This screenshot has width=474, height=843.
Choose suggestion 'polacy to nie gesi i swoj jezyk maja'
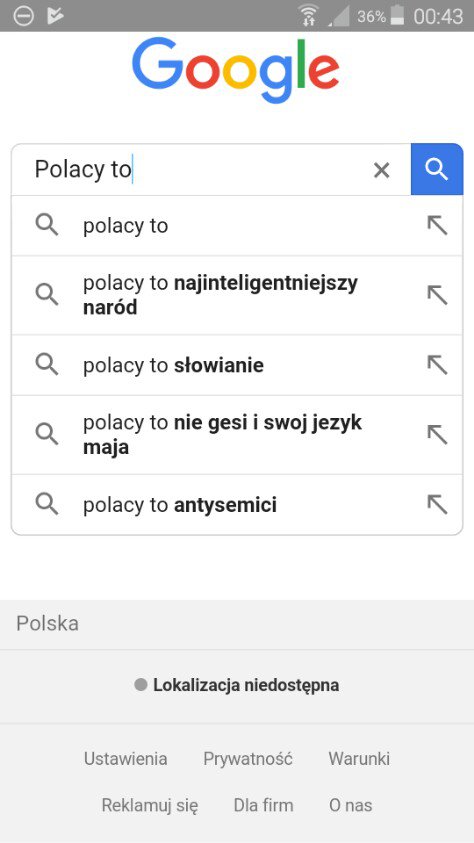click(237, 435)
